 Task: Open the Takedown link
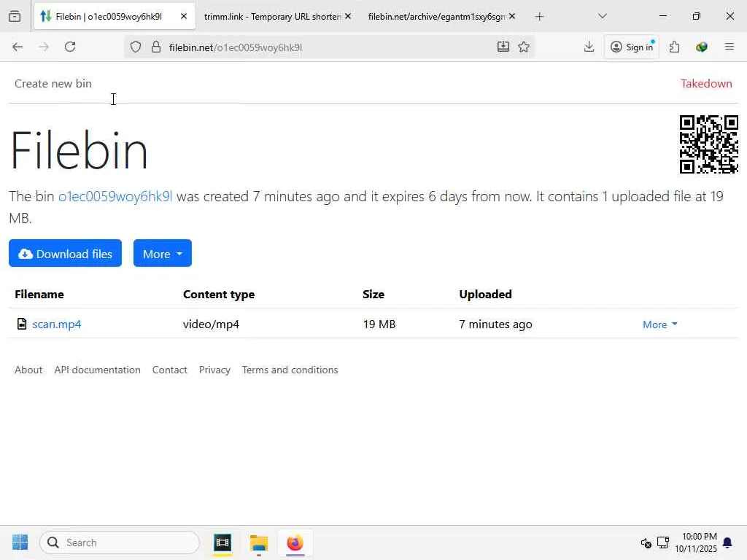[x=706, y=83]
